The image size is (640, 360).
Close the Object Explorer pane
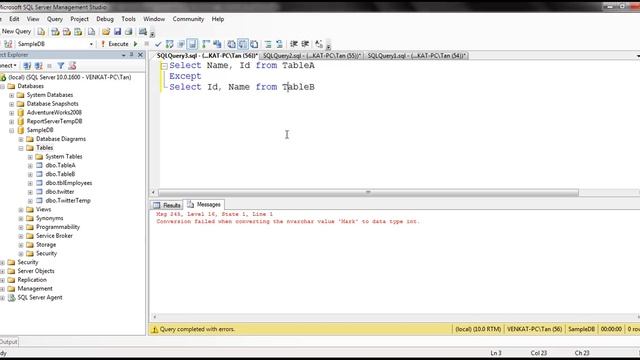140,55
